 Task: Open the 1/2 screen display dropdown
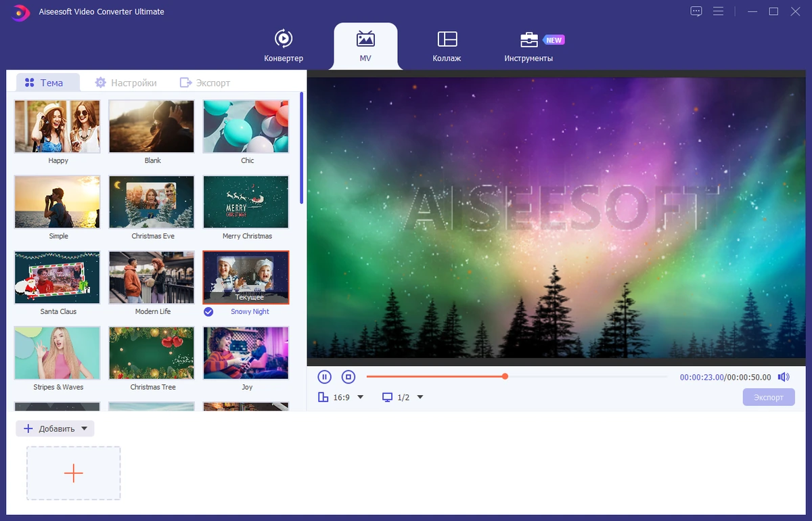pyautogui.click(x=420, y=397)
